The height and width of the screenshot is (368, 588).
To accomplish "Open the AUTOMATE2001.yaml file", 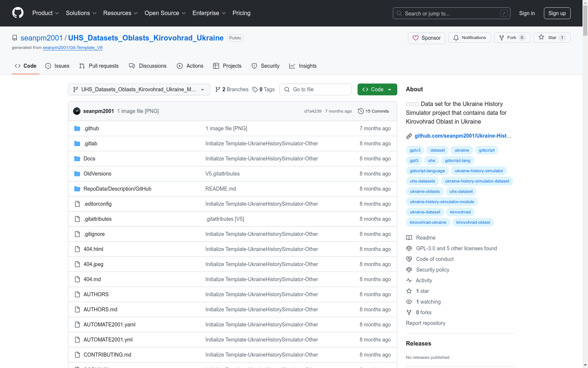I will 110,325.
